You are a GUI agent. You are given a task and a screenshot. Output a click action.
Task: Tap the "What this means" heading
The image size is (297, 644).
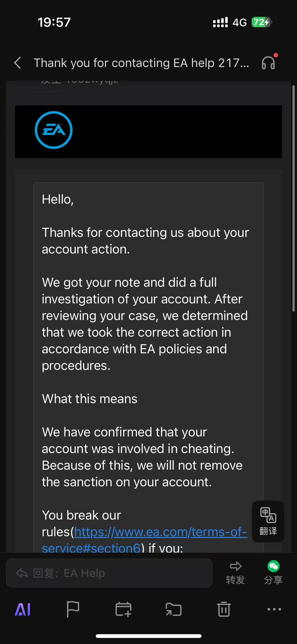(x=90, y=399)
